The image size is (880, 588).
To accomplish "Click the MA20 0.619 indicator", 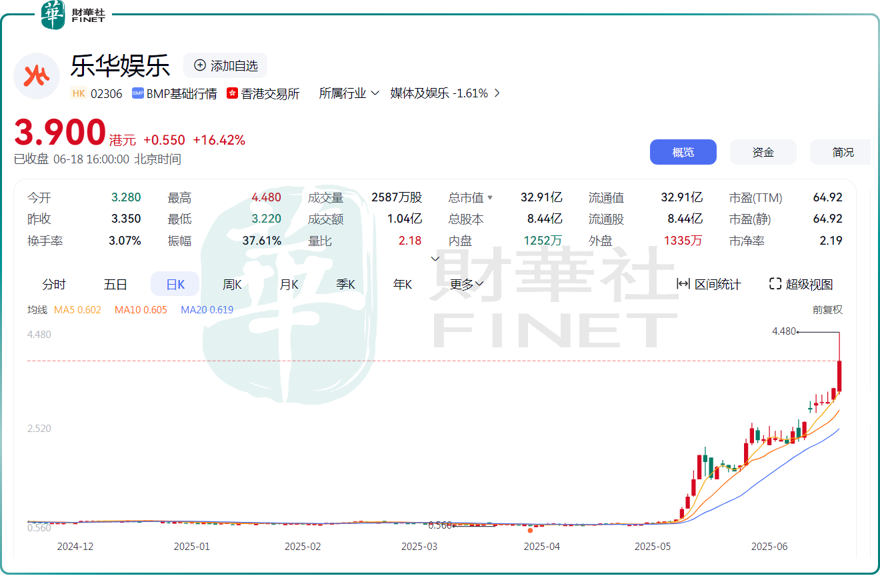I will point(207,310).
